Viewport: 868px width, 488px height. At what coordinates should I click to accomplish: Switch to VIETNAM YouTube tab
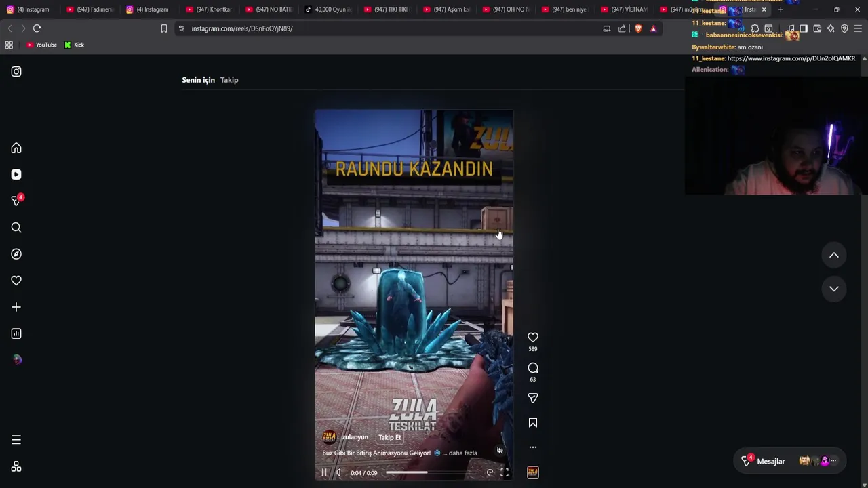click(625, 9)
